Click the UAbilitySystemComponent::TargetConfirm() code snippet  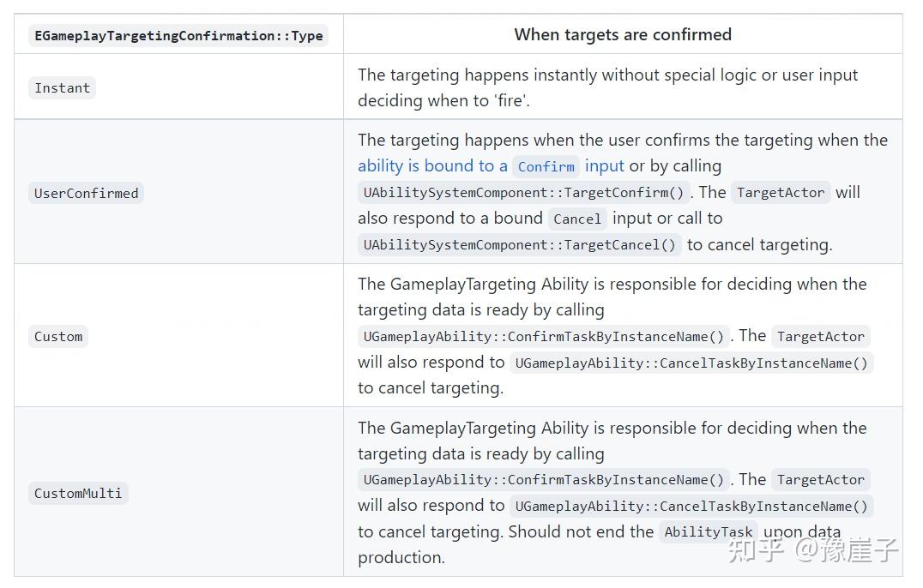pyautogui.click(x=523, y=193)
